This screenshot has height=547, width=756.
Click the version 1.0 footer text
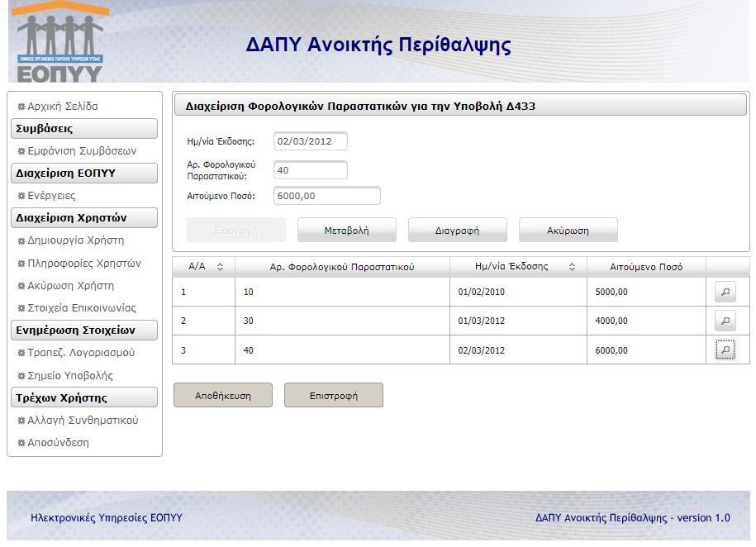coord(703,517)
